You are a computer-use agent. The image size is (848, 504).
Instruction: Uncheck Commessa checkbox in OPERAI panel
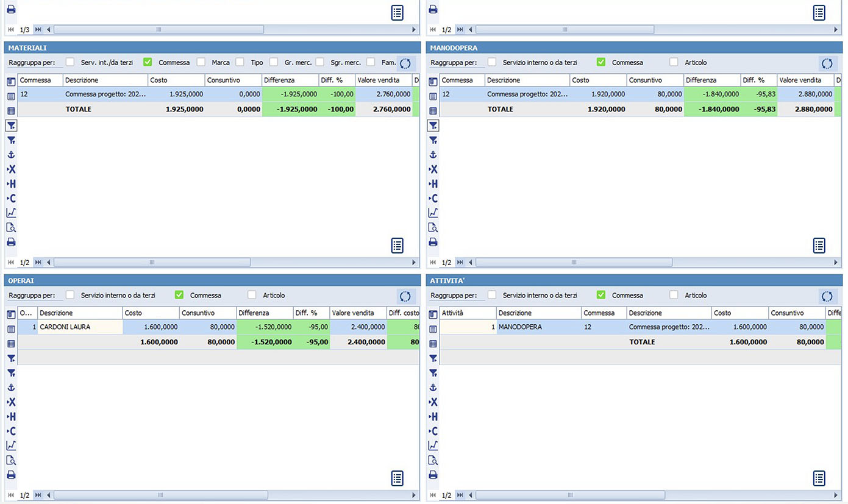coord(179,295)
